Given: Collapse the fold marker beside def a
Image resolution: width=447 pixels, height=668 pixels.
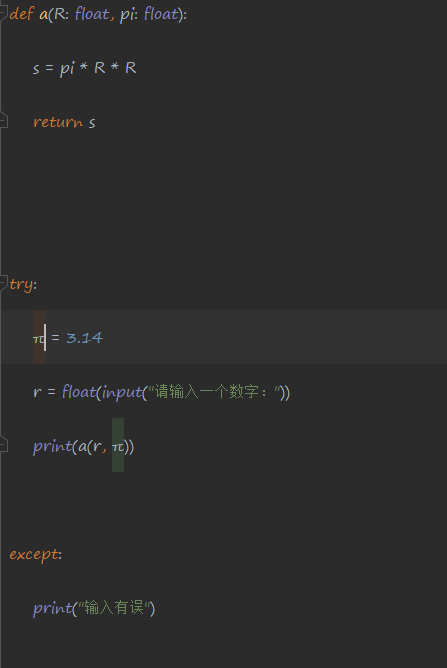Looking at the screenshot, I should (3, 14).
